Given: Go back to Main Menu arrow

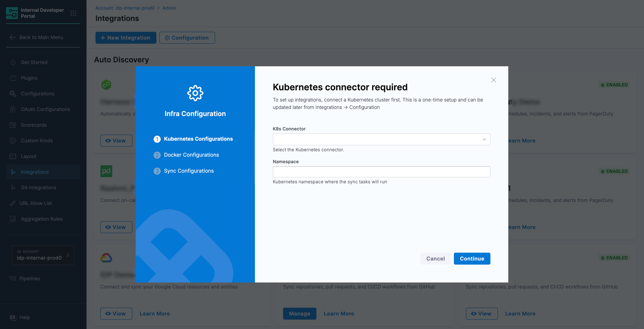Looking at the screenshot, I should [x=13, y=37].
